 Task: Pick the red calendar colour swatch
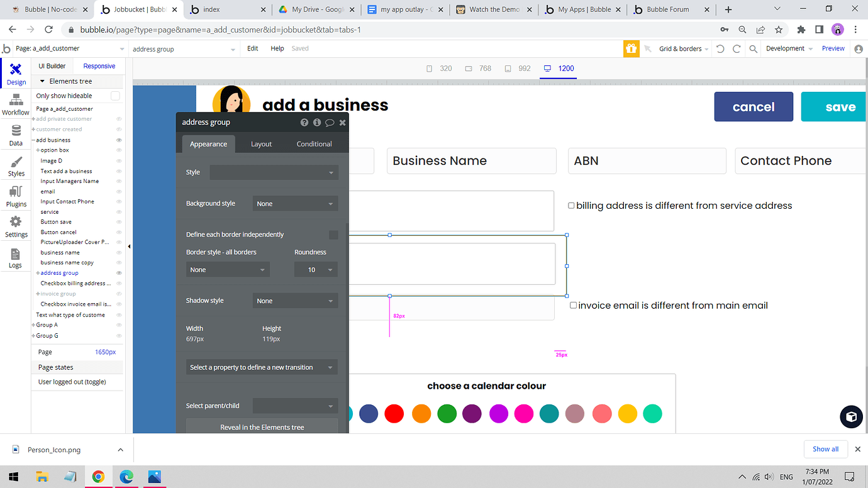pyautogui.click(x=394, y=414)
